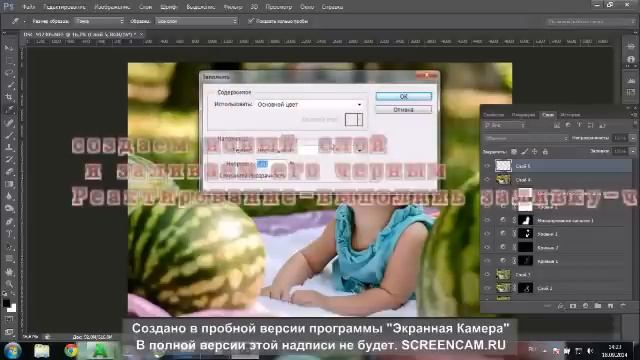640x360 pixels.
Task: Open the Фильтр menu
Action: (x=233, y=7)
